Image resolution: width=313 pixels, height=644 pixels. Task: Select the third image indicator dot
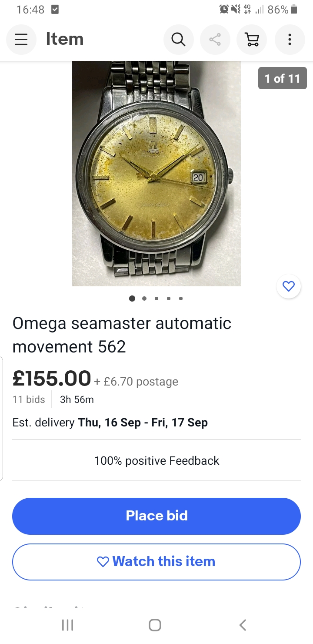click(156, 299)
